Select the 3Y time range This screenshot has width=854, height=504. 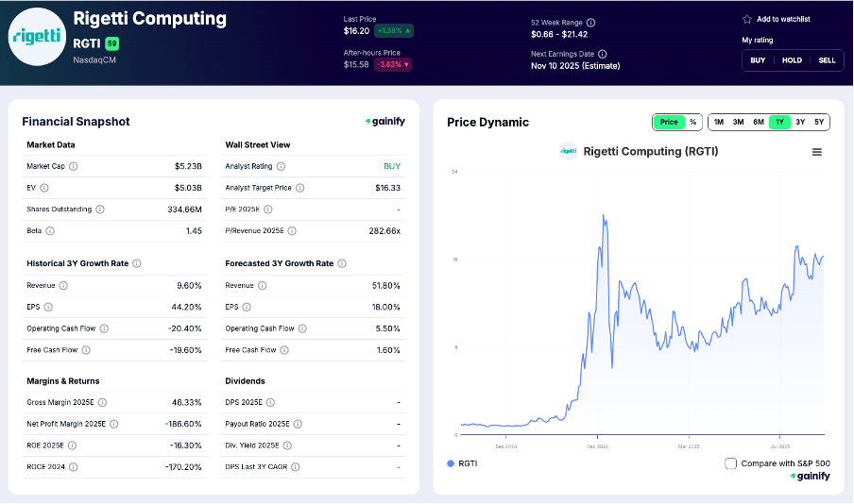point(800,122)
